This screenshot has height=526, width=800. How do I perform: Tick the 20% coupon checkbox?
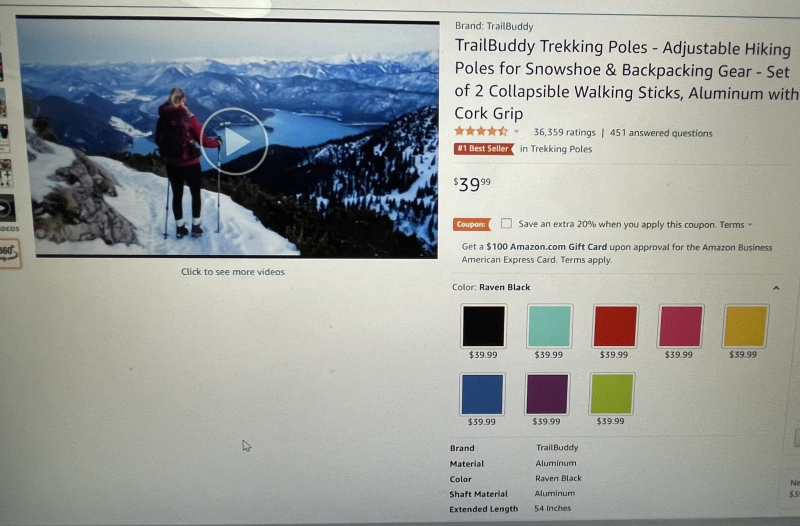tap(506, 223)
